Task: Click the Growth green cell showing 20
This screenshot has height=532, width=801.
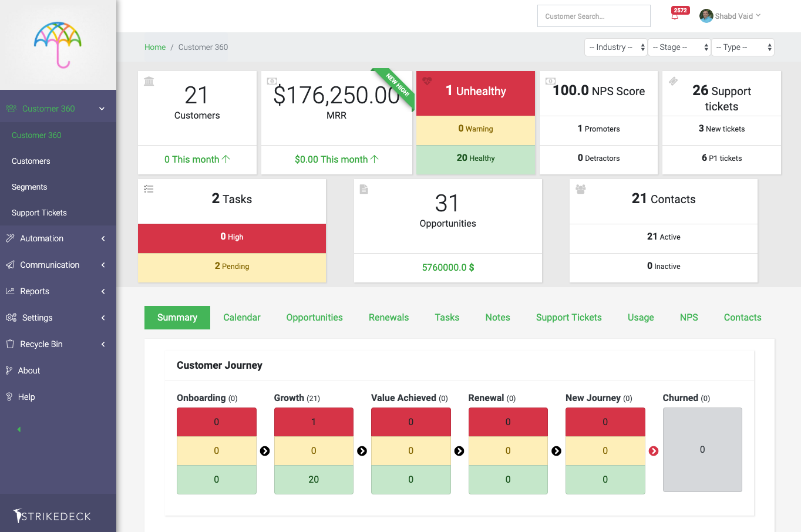Action: [x=314, y=480]
